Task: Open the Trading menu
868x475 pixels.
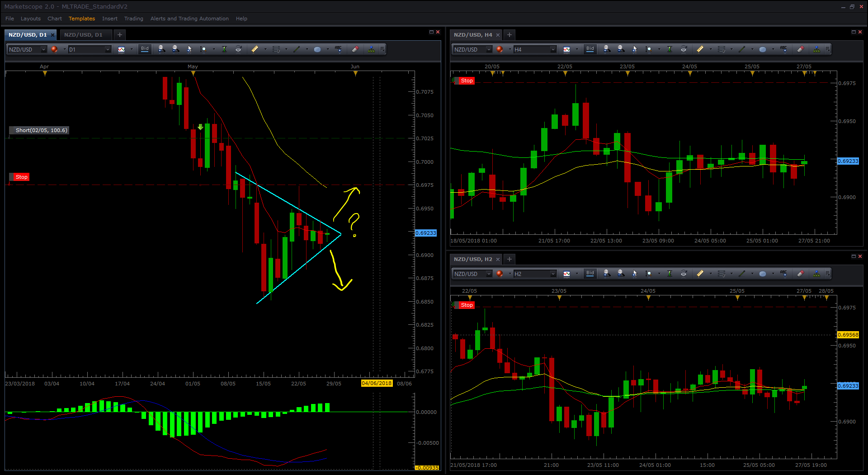Action: tap(134, 19)
